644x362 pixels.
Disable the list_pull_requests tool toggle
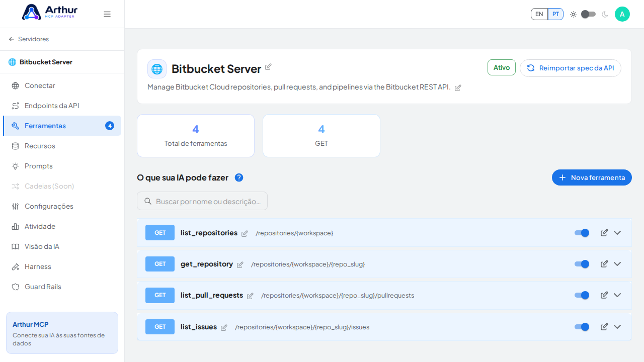tap(582, 295)
